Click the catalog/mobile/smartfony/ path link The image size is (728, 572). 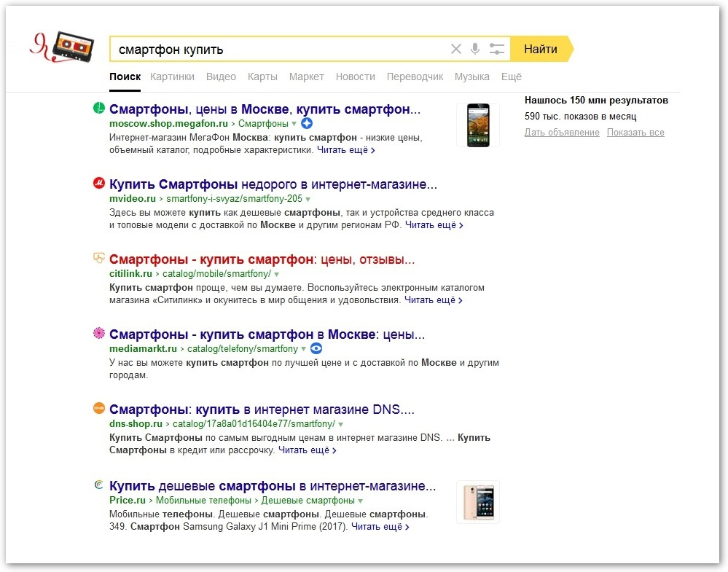pos(217,274)
